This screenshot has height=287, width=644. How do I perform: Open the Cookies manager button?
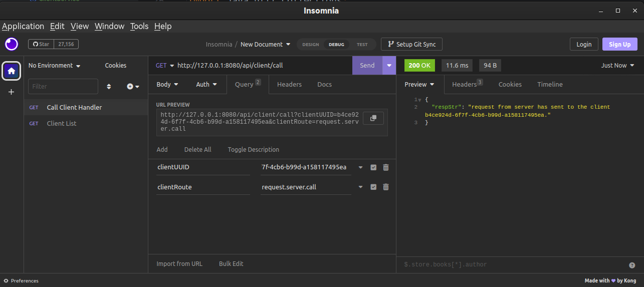point(116,66)
